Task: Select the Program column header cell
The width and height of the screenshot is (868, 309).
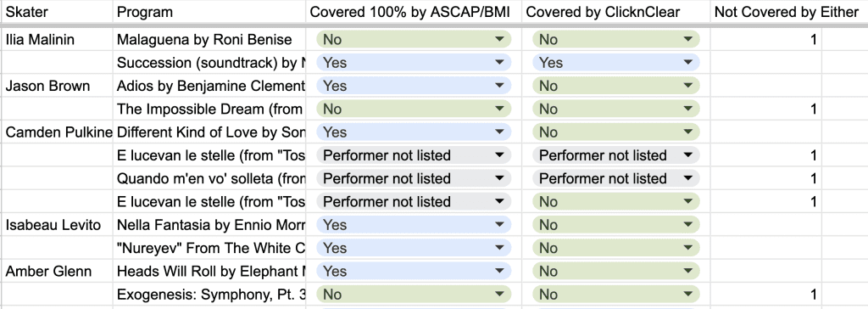Action: tap(209, 12)
